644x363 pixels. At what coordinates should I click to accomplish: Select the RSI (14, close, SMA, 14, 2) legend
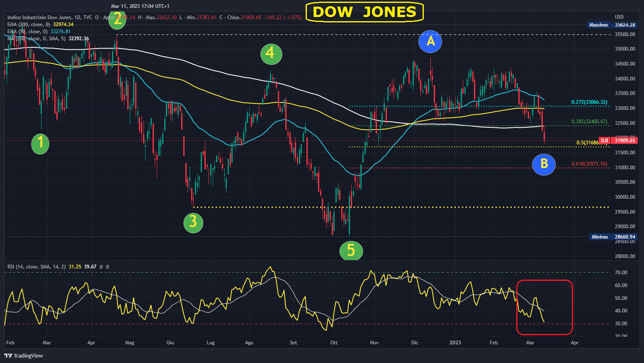click(36, 267)
